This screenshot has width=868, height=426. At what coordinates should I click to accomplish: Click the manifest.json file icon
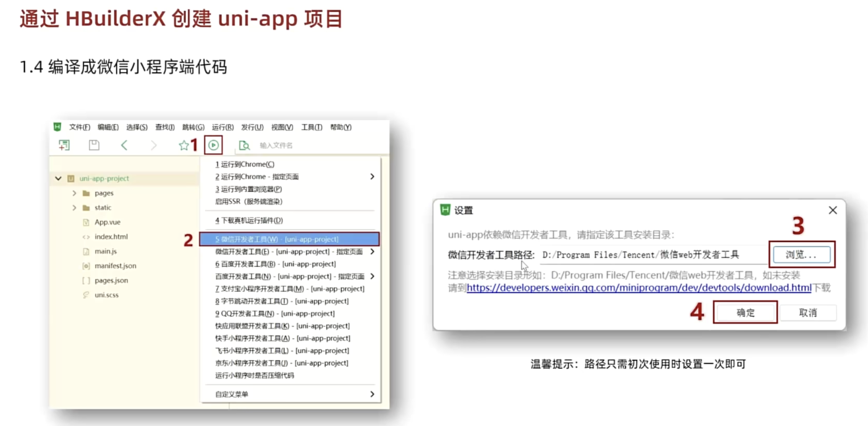86,266
